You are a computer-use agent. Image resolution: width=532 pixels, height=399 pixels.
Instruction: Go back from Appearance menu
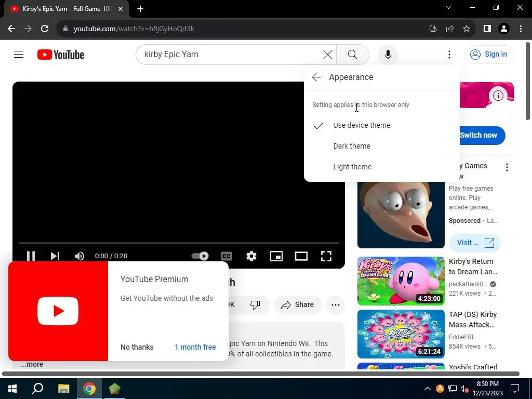click(316, 77)
